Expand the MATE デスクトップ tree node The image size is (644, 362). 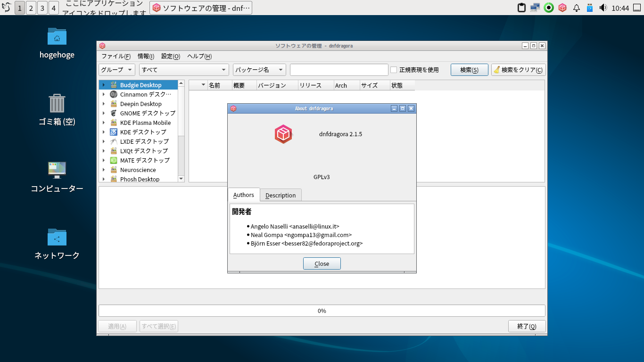[x=104, y=160]
